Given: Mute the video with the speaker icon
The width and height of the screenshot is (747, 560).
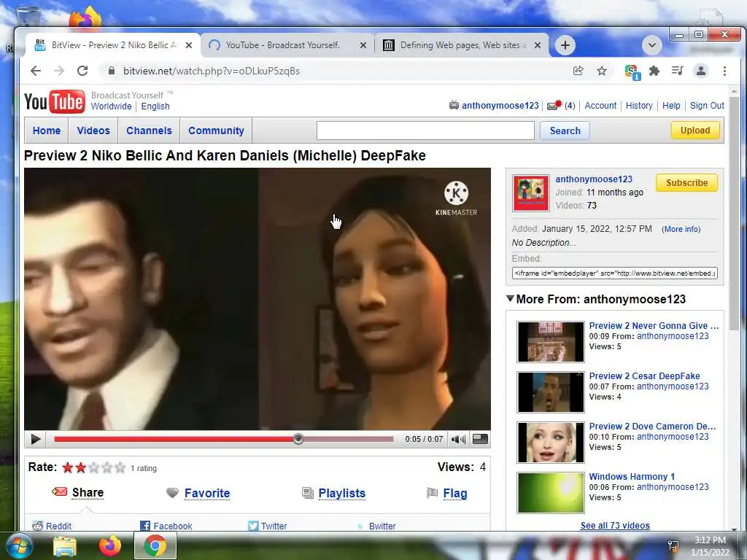Looking at the screenshot, I should [x=458, y=439].
